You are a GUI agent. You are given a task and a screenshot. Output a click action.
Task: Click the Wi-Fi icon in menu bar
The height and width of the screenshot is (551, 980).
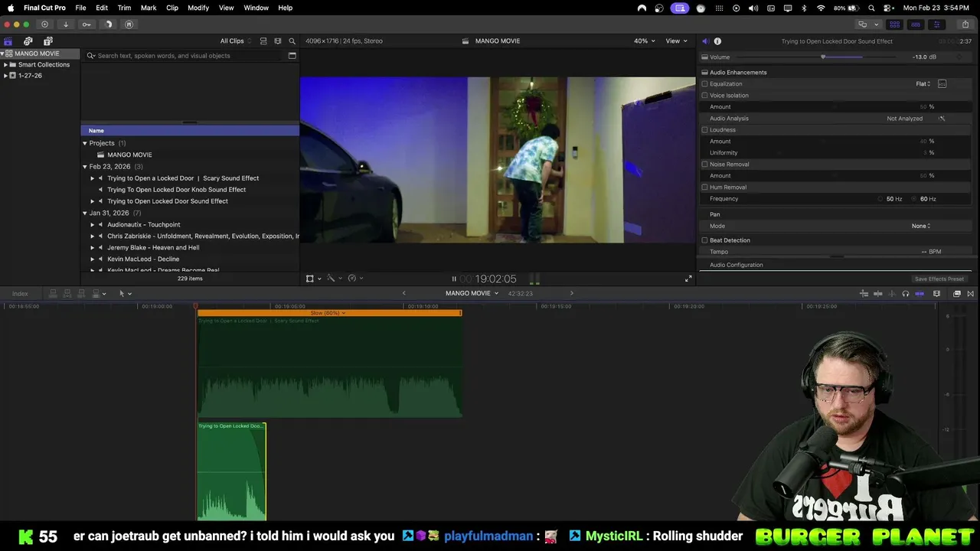point(821,8)
